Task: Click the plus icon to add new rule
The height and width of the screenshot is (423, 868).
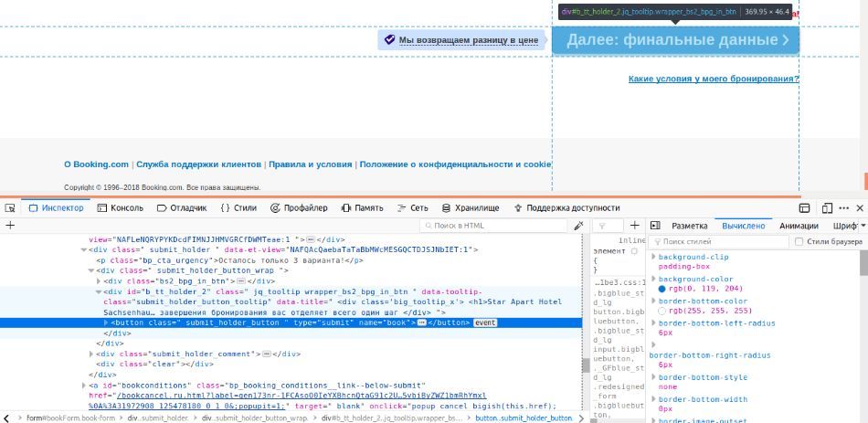Action: (635, 226)
